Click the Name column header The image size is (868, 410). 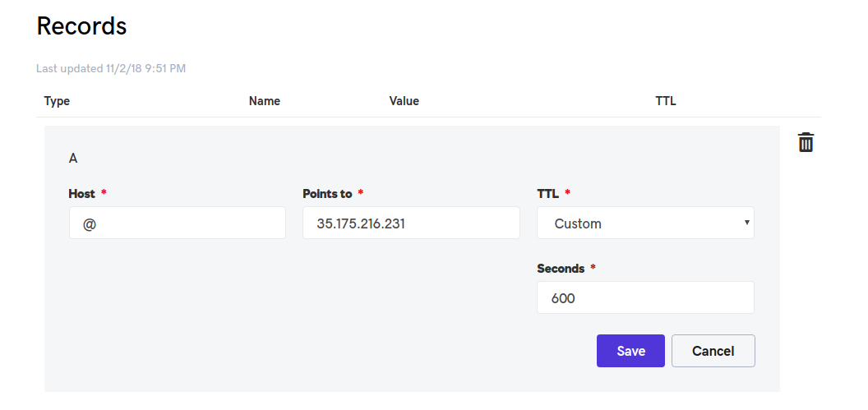265,101
